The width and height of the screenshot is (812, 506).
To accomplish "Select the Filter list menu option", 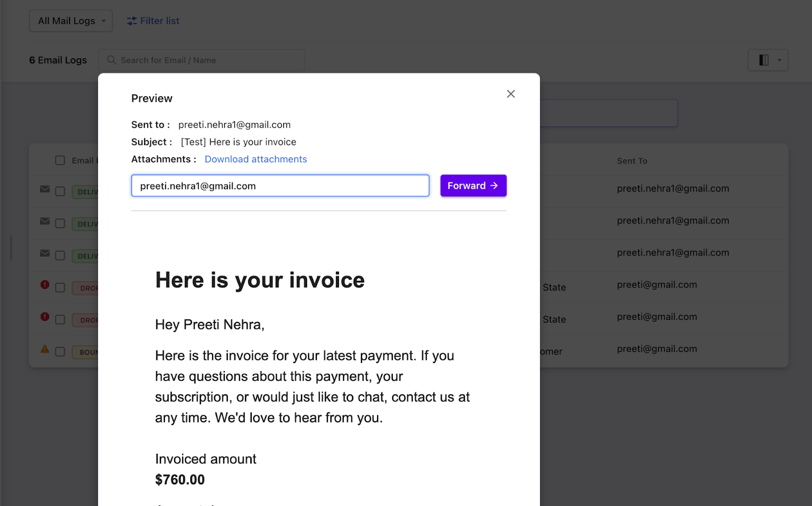I will coord(159,20).
